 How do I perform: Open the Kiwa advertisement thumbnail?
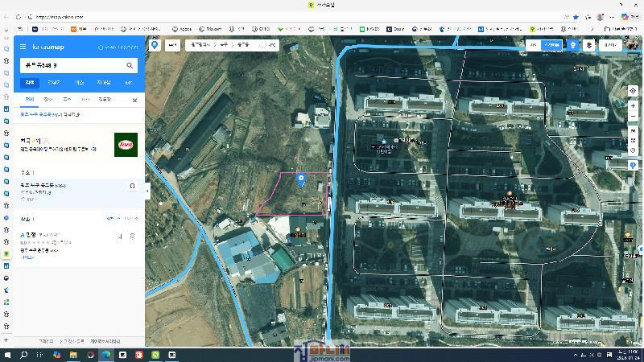pyautogui.click(x=126, y=145)
